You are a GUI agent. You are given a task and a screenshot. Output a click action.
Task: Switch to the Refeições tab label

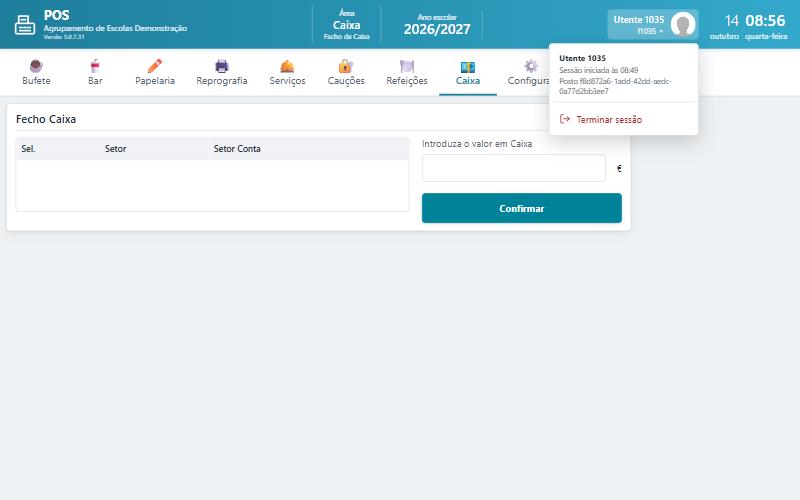407,81
